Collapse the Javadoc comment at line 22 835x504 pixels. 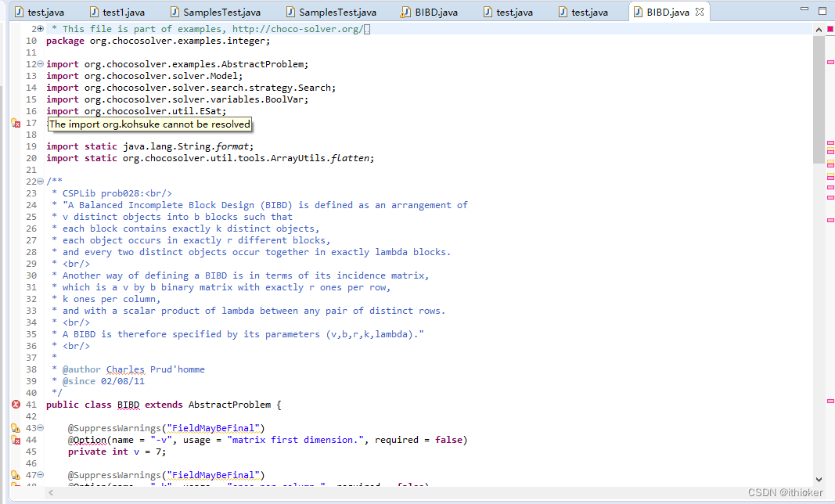tap(41, 181)
